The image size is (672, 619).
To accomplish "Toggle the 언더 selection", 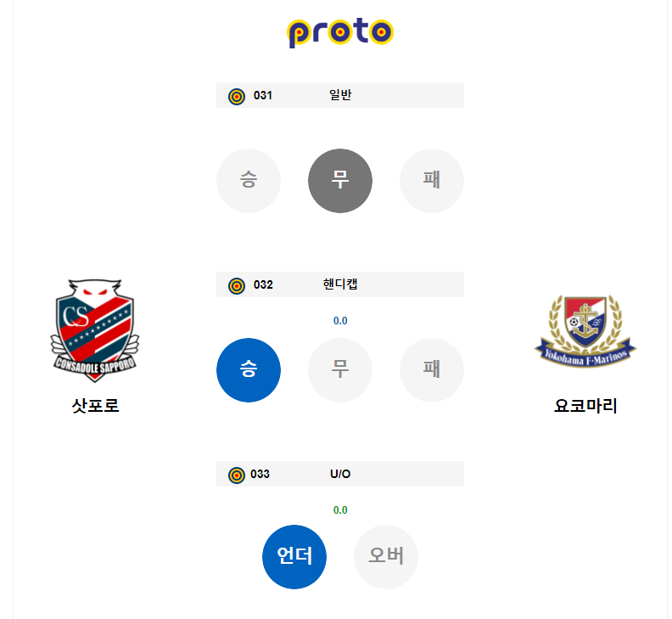I will 294,557.
